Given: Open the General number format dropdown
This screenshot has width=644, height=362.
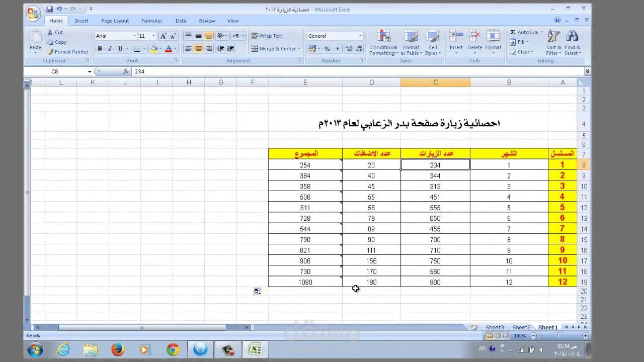Looking at the screenshot, I should click(360, 36).
